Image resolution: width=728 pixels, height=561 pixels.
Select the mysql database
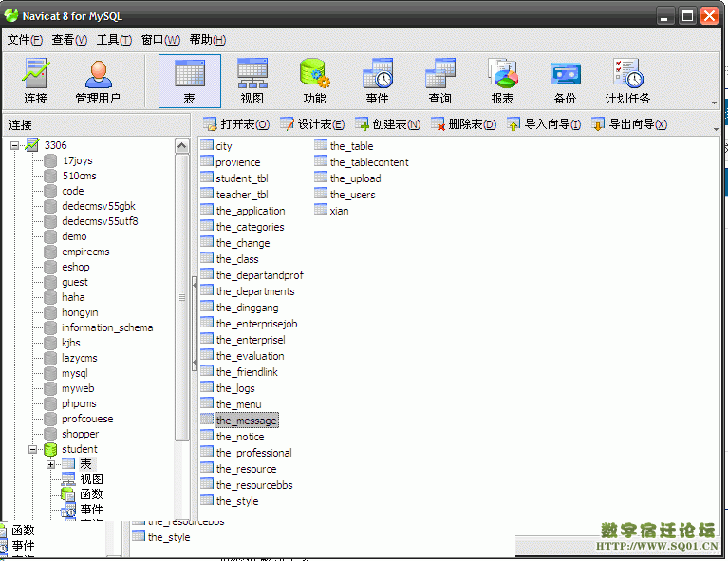tap(75, 373)
